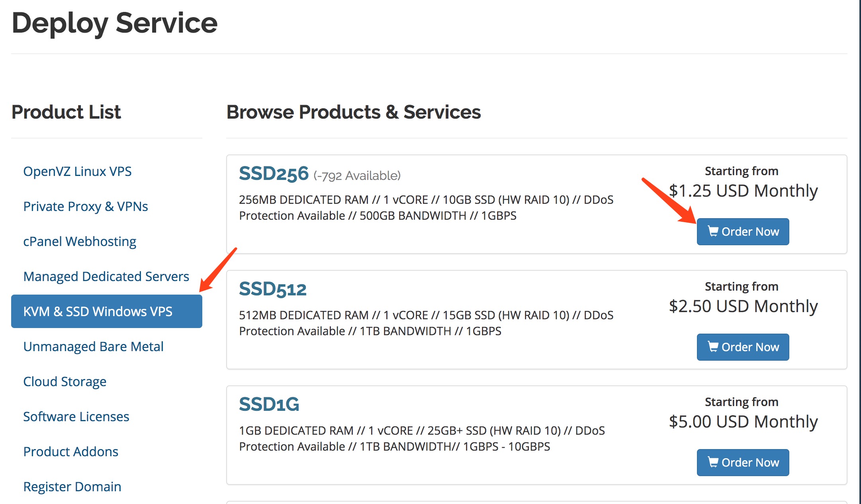Order the SSD512 plan
The image size is (861, 504).
[x=743, y=347]
